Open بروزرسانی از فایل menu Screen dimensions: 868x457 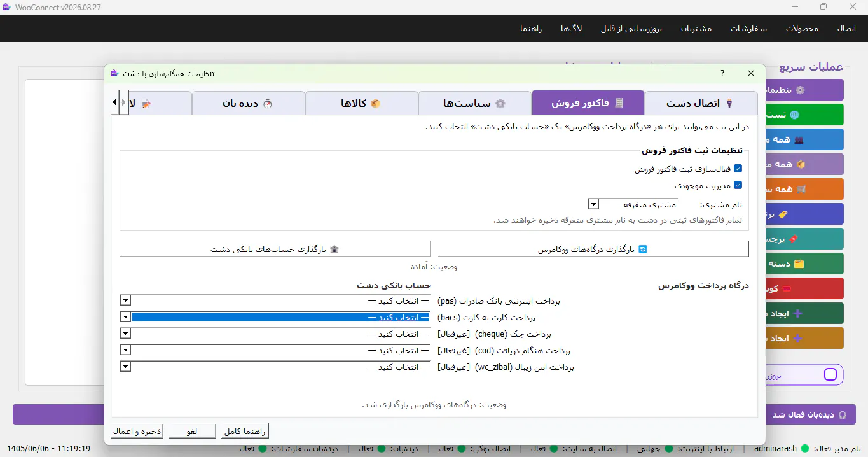pos(631,29)
